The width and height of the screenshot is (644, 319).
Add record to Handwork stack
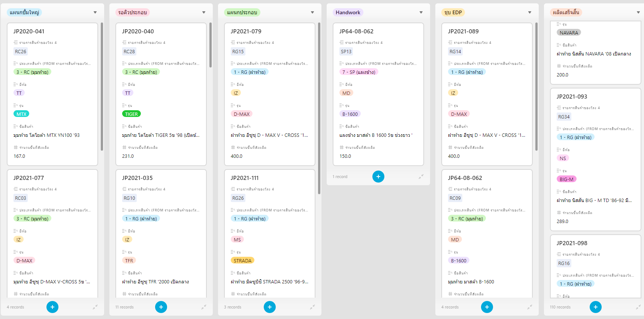378,177
